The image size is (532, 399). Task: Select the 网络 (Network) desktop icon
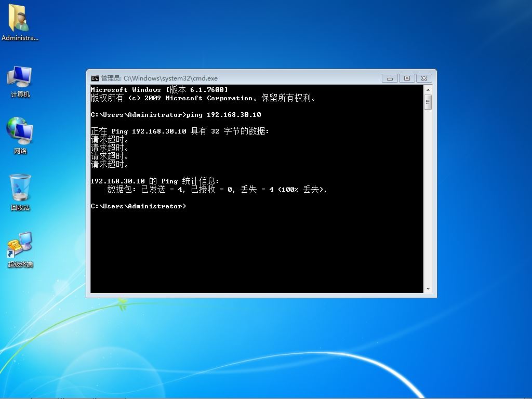(x=20, y=136)
